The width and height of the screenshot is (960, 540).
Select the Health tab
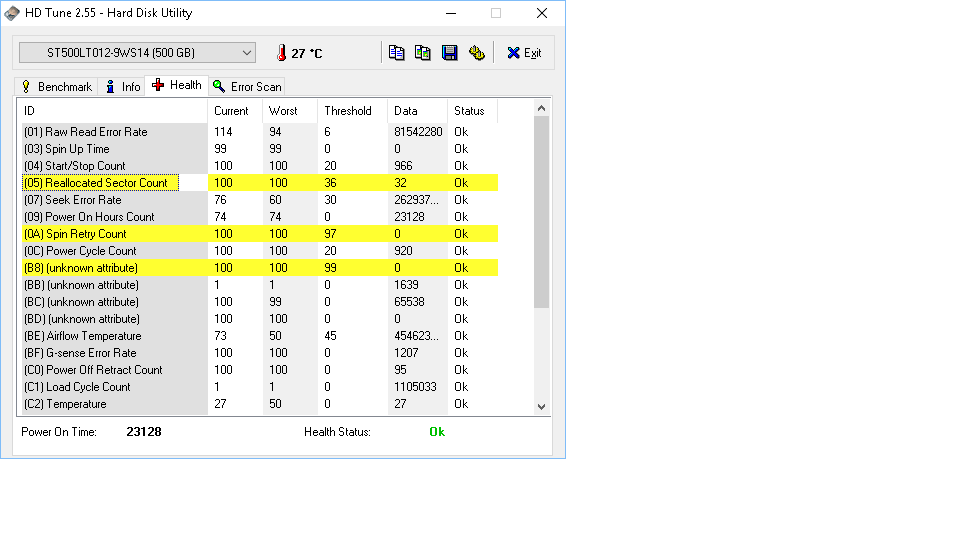coord(177,85)
